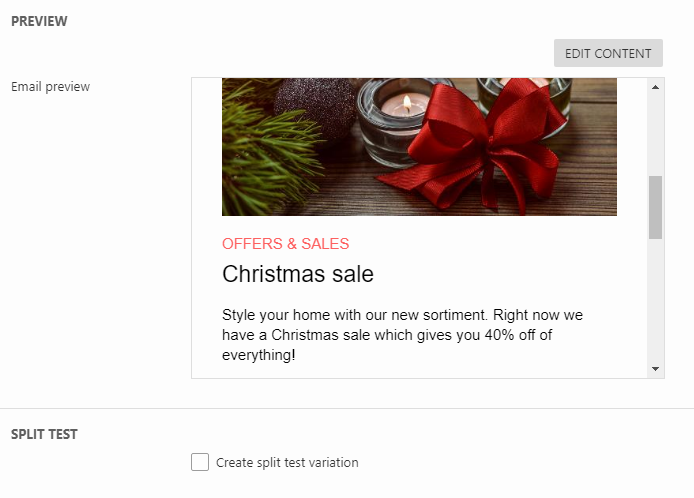Click the Create split test variation label
This screenshot has width=694, height=498.
[x=287, y=463]
